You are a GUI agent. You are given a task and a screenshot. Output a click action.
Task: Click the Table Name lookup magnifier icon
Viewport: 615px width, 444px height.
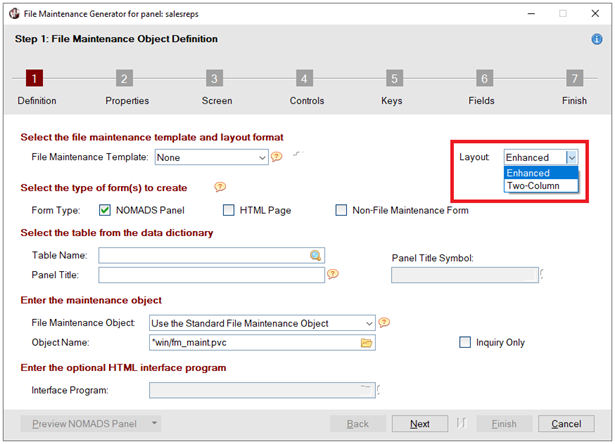315,255
